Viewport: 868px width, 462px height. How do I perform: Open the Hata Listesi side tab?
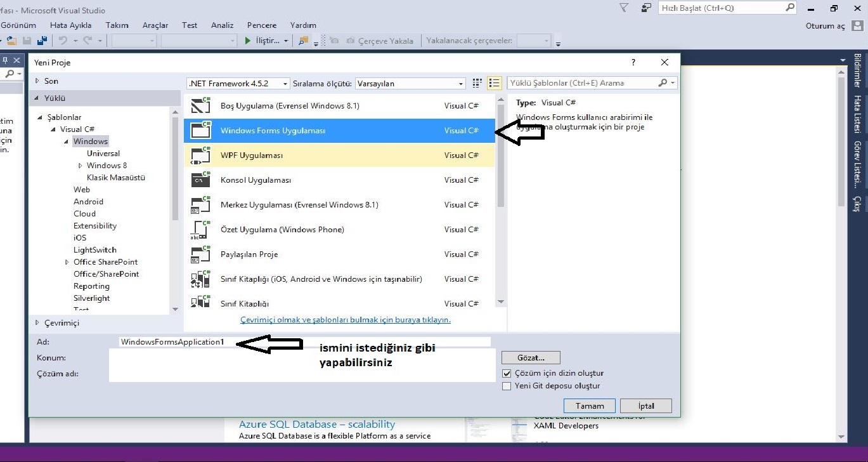click(x=857, y=115)
